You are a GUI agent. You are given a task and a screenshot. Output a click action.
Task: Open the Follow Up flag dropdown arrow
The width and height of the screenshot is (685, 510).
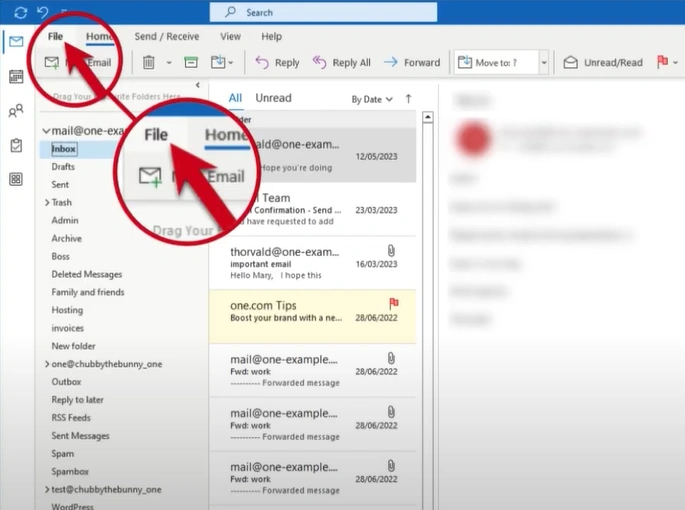(676, 62)
